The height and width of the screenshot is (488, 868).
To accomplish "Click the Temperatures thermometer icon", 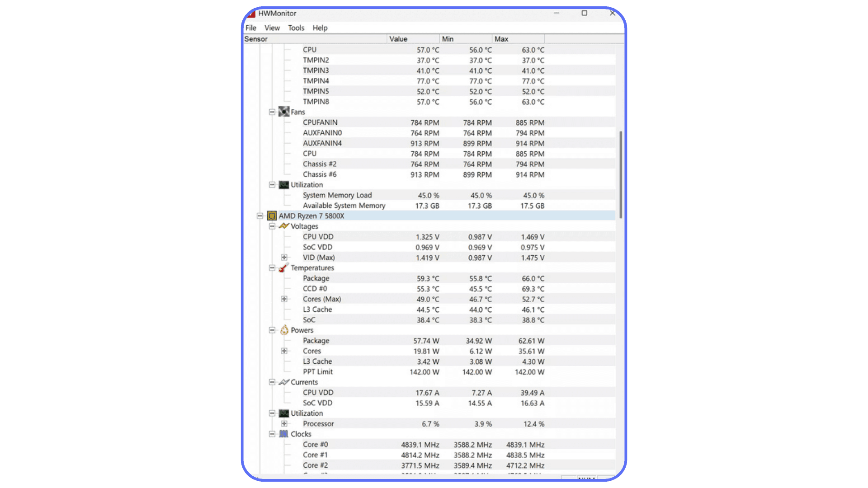I will 283,267.
